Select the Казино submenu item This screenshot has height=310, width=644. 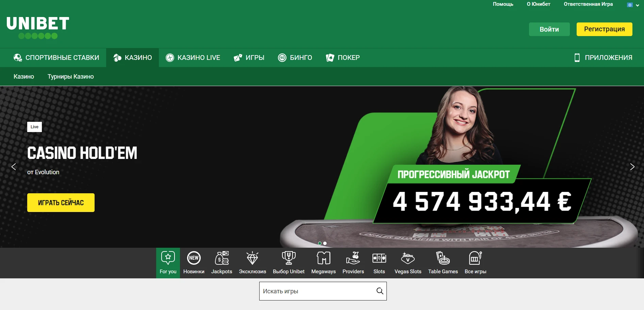[24, 77]
